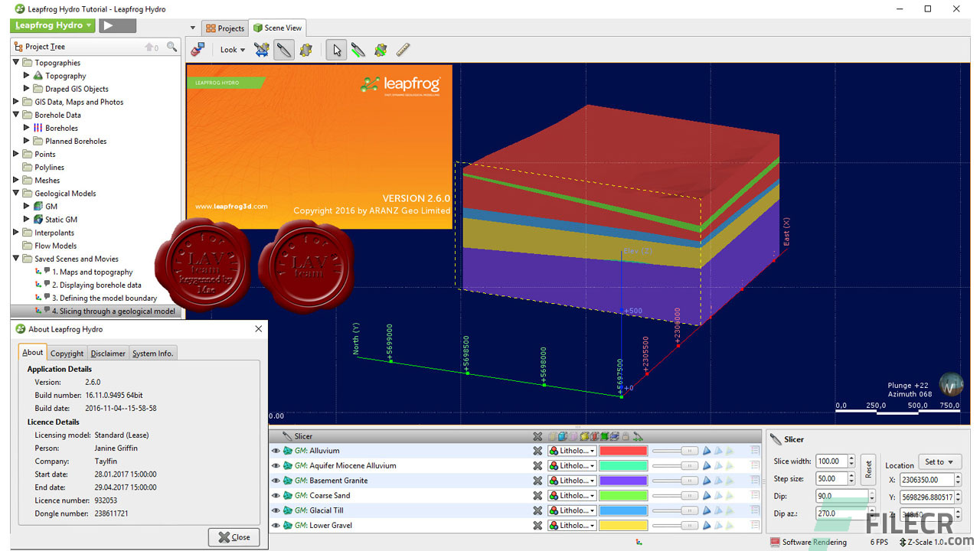Click the compass globe in scene corner

pyautogui.click(x=951, y=383)
